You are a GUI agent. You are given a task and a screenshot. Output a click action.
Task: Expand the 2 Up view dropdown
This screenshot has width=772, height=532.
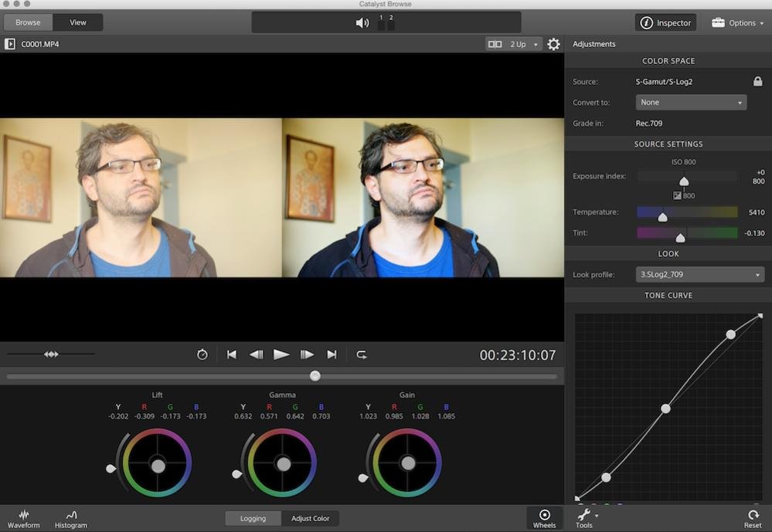(535, 44)
